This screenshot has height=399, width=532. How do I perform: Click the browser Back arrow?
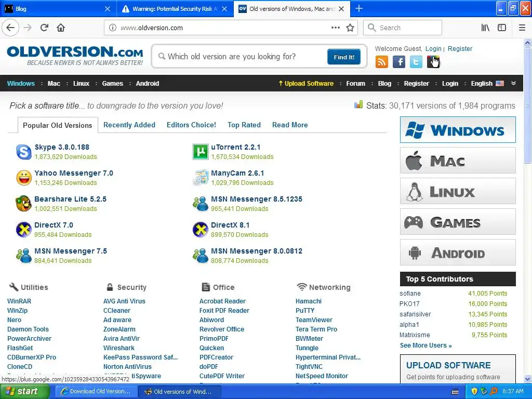(x=10, y=28)
